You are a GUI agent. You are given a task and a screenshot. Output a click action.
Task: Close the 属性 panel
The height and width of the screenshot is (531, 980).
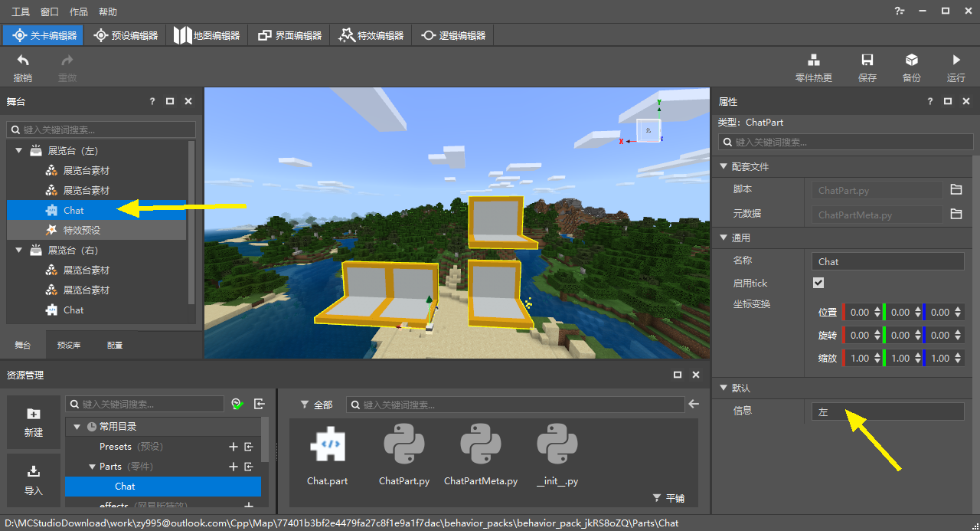tap(966, 101)
